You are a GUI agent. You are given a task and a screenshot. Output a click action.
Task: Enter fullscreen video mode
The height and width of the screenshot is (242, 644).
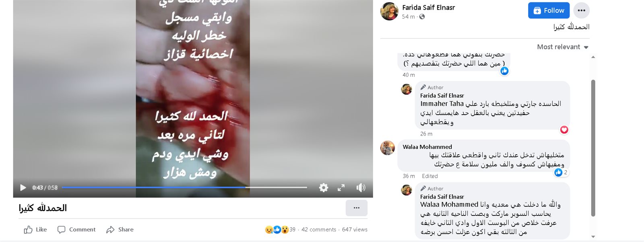341,188
